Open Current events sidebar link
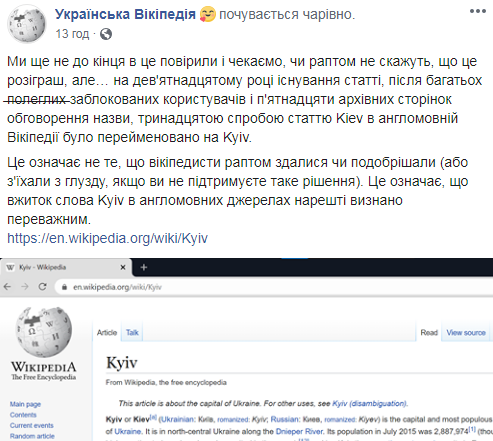The image size is (493, 441). (32, 425)
